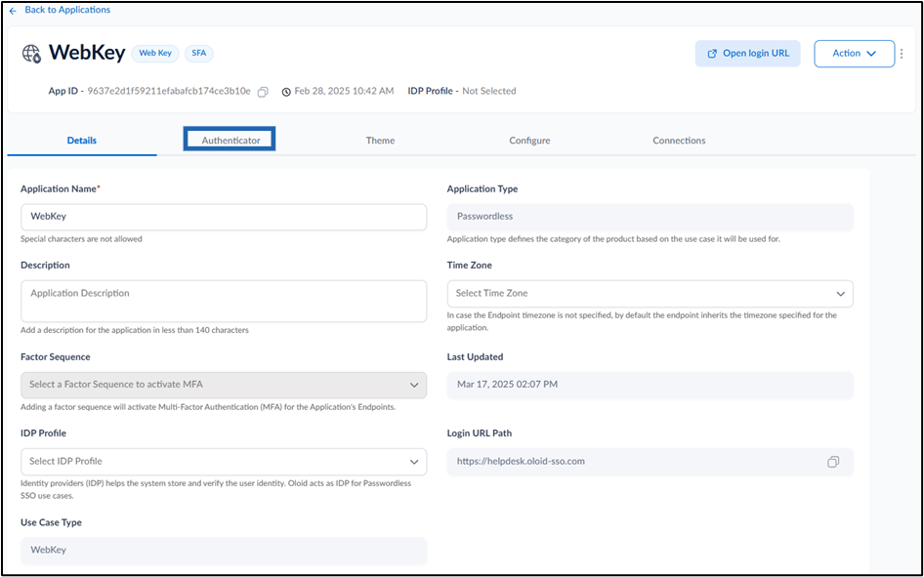Open the login URL
924x577 pixels.
pos(748,54)
